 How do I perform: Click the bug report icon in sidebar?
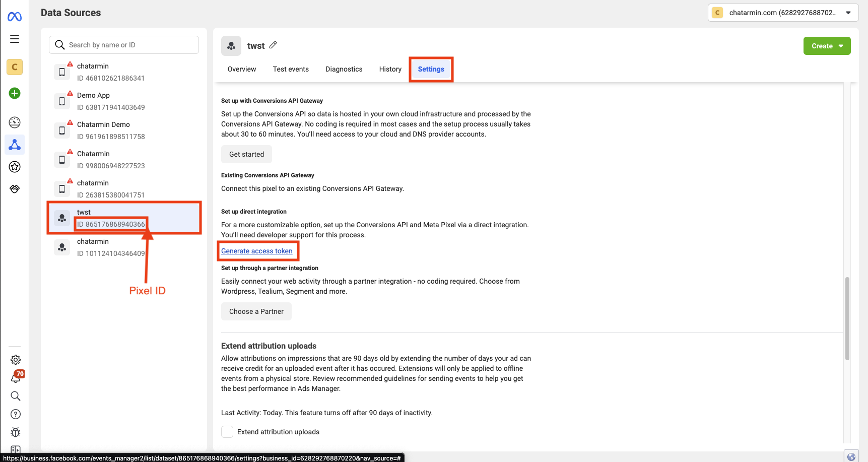16,432
